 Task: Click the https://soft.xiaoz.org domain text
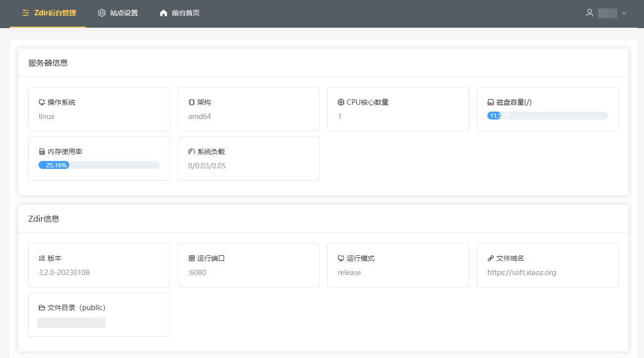(521, 273)
